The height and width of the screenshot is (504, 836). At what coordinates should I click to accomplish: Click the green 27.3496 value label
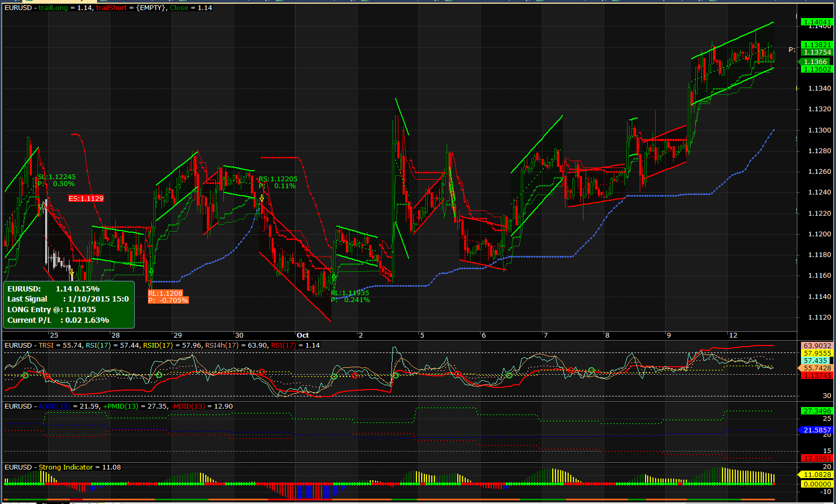point(817,411)
